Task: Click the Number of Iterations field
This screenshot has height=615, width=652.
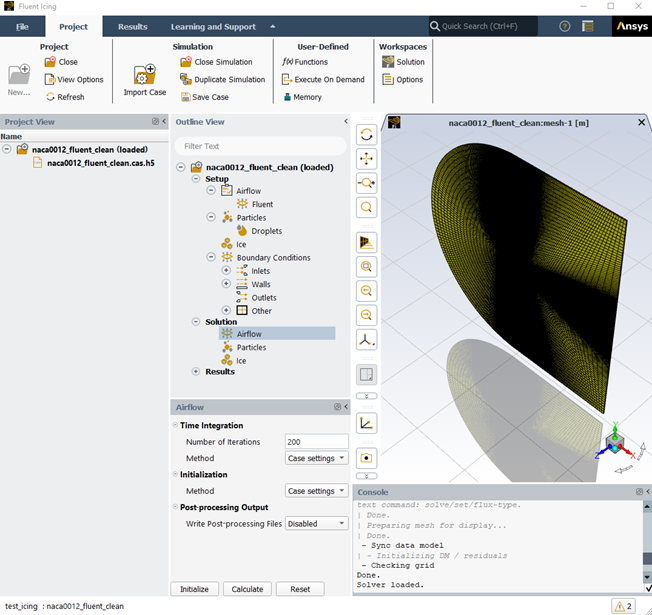Action: click(x=316, y=441)
